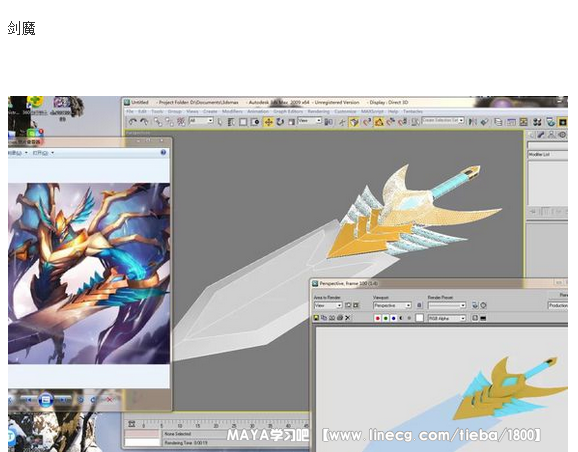This screenshot has height=452, width=578.
Task: Switch to the Modify command panel tab
Action: coord(541,135)
